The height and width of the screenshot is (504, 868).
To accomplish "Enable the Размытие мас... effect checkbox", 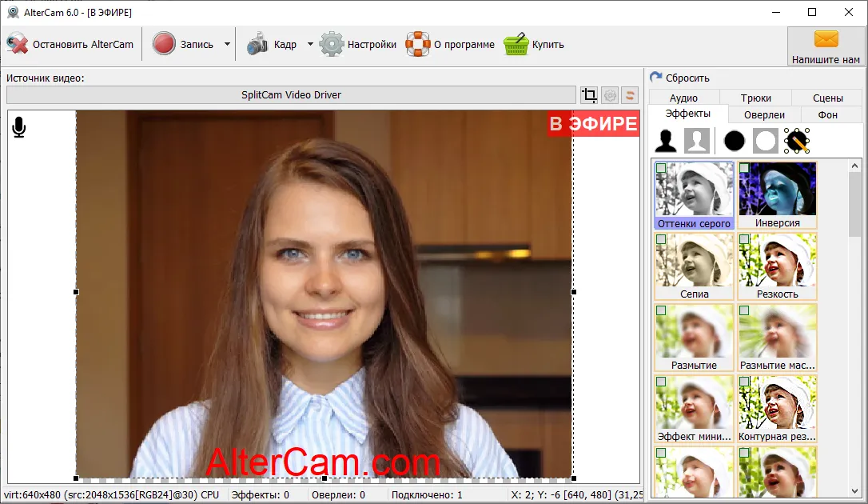I will coord(744,310).
